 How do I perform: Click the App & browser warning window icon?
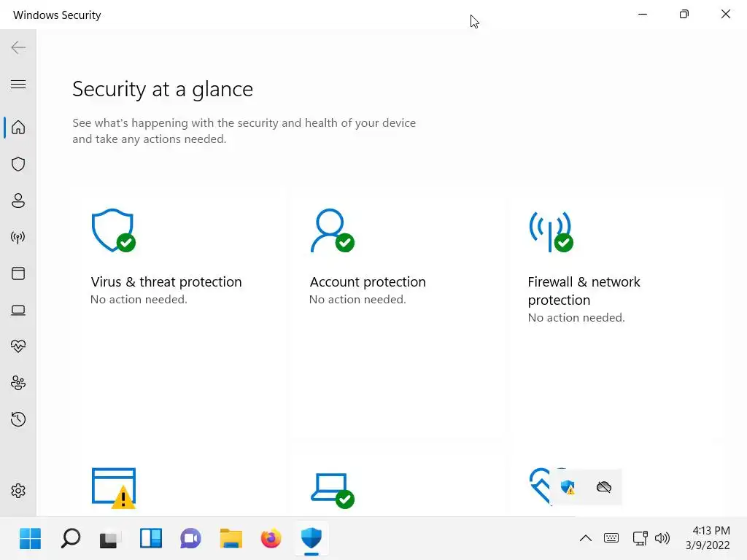pyautogui.click(x=114, y=488)
